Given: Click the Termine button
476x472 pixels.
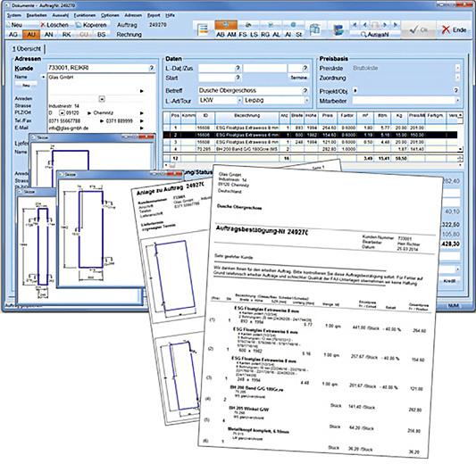Looking at the screenshot, I should [x=298, y=78].
